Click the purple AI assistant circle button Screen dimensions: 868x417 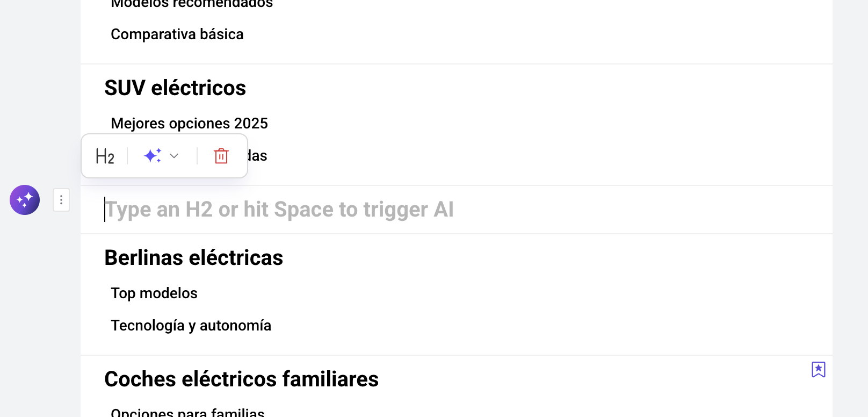coord(25,200)
